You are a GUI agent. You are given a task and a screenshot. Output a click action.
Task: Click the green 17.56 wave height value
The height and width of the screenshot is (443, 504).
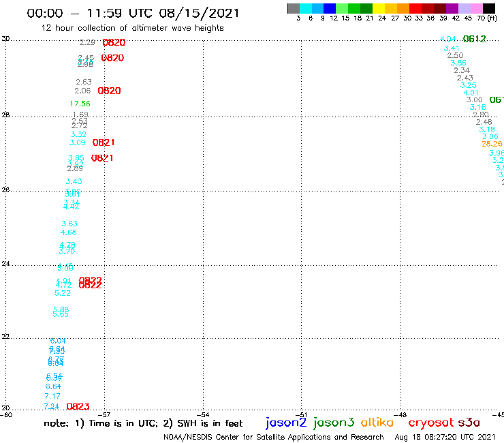point(80,104)
